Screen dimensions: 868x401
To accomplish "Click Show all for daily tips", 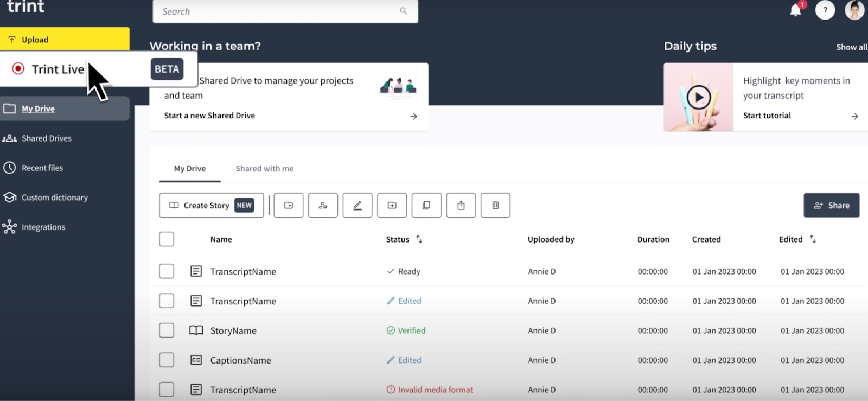I will point(852,47).
